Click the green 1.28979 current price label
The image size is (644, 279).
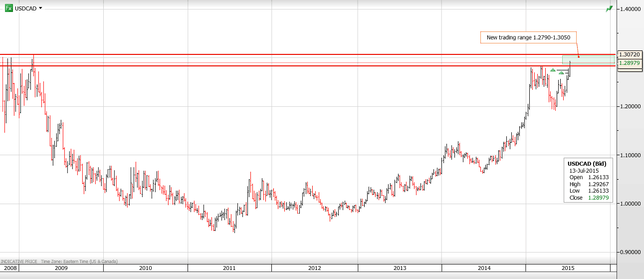click(630, 63)
